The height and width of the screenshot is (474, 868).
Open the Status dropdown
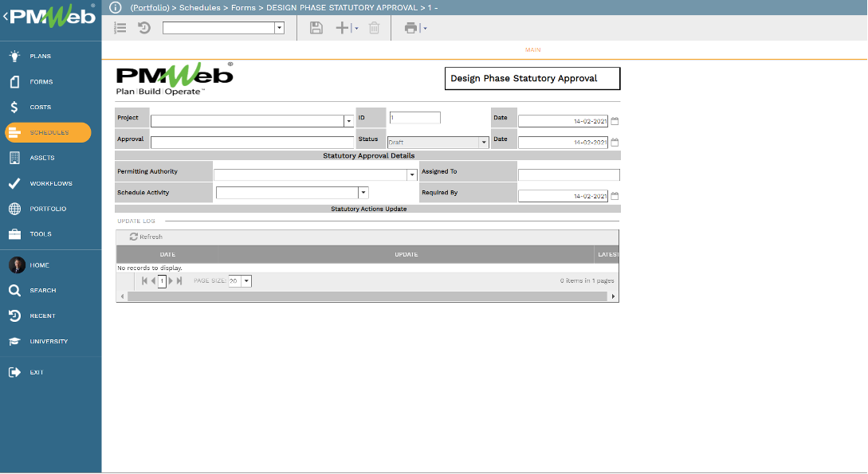tap(484, 142)
